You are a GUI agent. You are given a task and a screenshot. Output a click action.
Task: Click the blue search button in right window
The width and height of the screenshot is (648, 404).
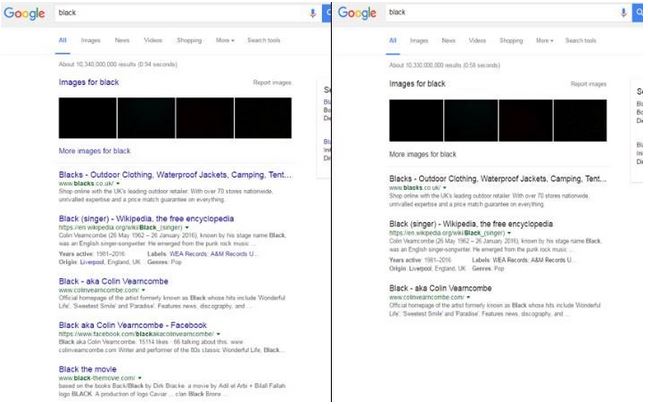[638, 13]
